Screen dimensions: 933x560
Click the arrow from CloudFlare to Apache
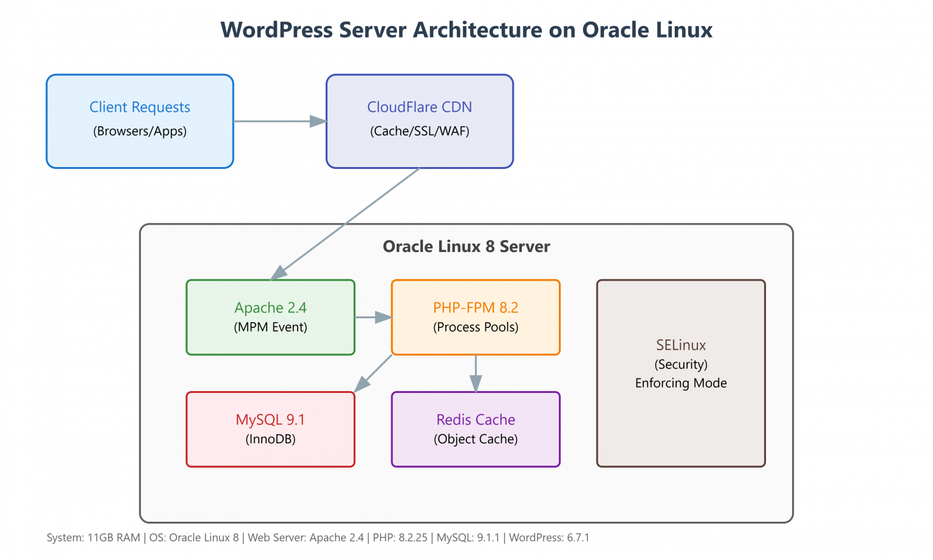pos(346,223)
